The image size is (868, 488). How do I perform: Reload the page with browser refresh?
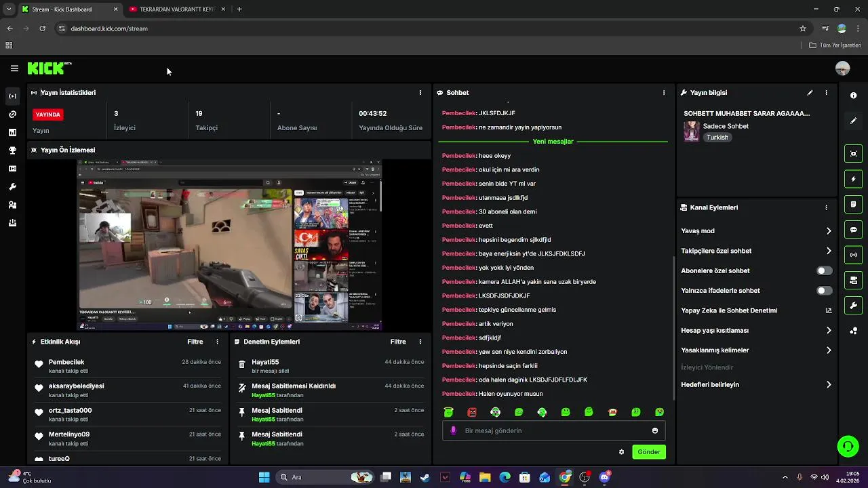tap(42, 28)
